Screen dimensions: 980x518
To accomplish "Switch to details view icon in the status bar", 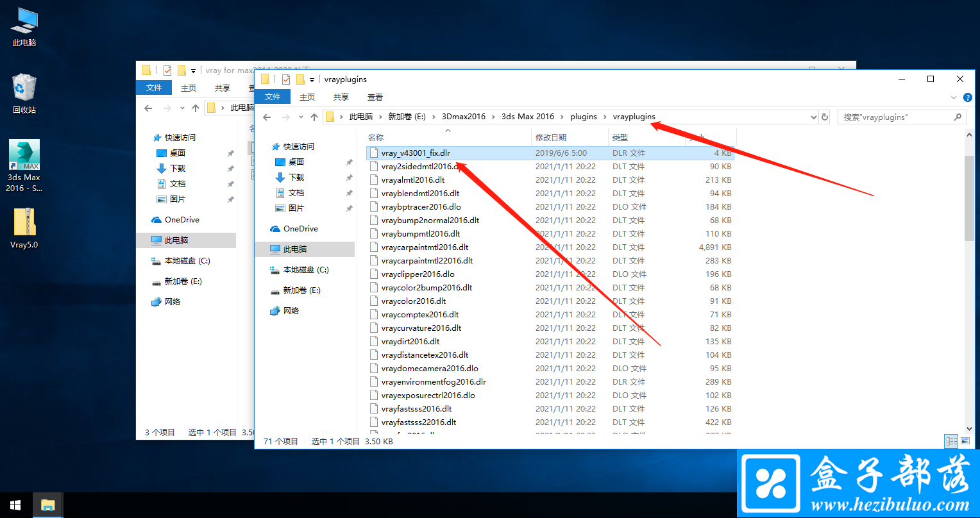I will 951,441.
